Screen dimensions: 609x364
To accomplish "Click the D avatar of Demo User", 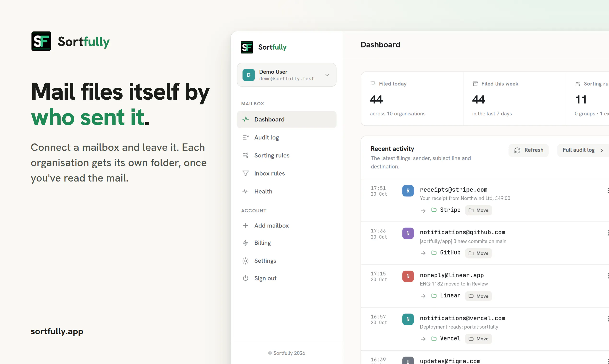I will point(248,75).
